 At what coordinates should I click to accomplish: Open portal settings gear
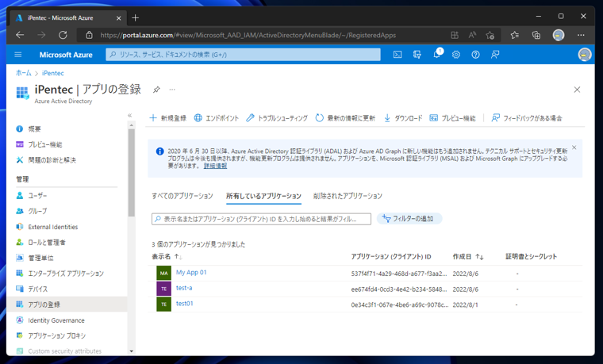click(x=456, y=55)
